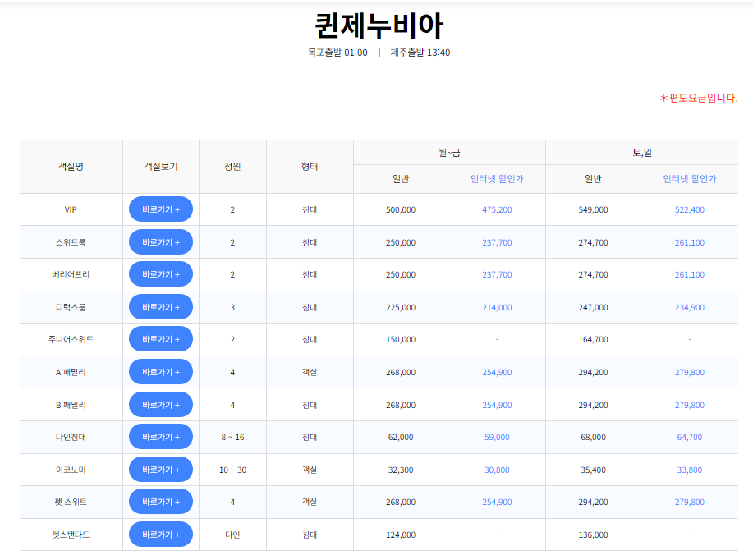
Task: Click 바로가기 for 펫 스위트 room
Action: point(160,502)
